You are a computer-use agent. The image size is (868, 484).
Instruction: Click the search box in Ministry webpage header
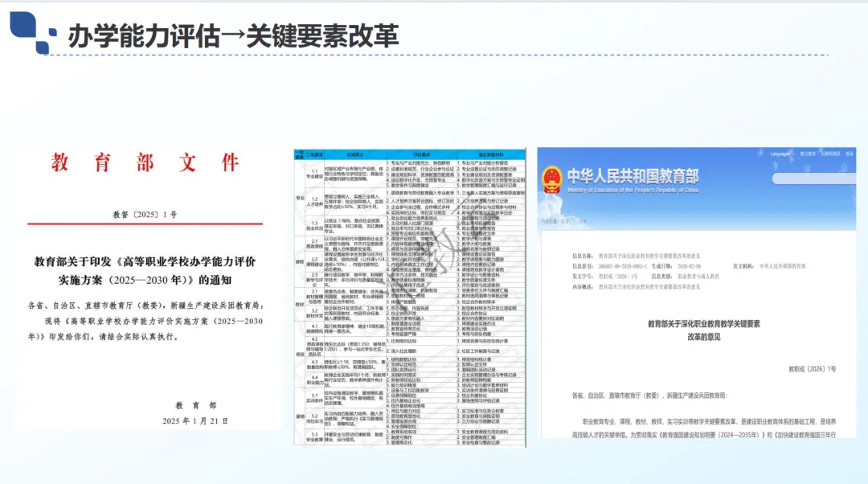(813, 178)
